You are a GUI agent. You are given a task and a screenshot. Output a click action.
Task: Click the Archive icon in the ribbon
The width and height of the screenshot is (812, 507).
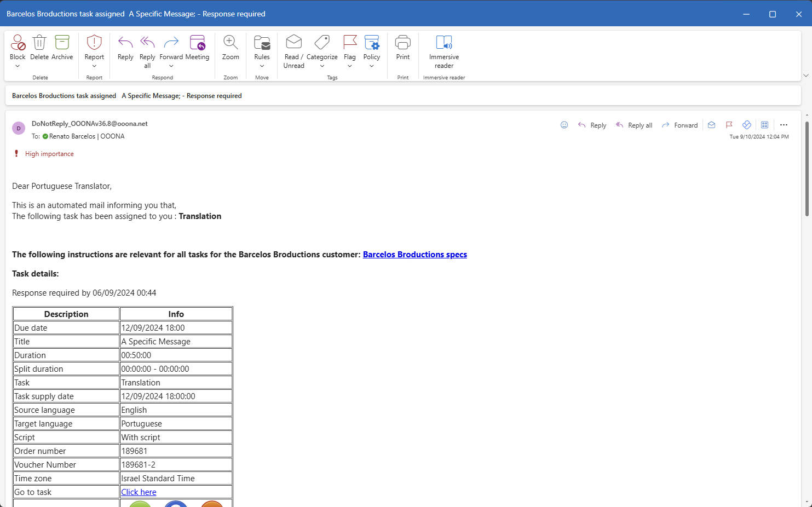(62, 43)
